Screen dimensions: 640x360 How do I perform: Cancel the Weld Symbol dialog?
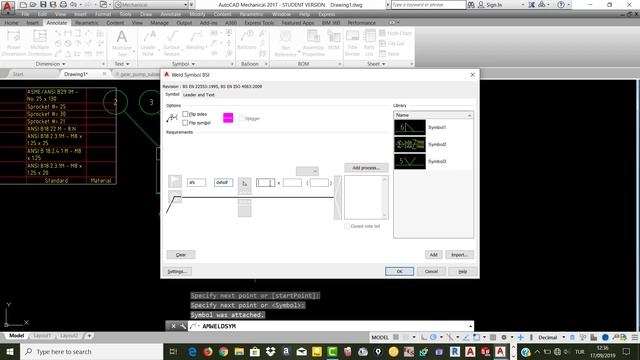pos(431,271)
